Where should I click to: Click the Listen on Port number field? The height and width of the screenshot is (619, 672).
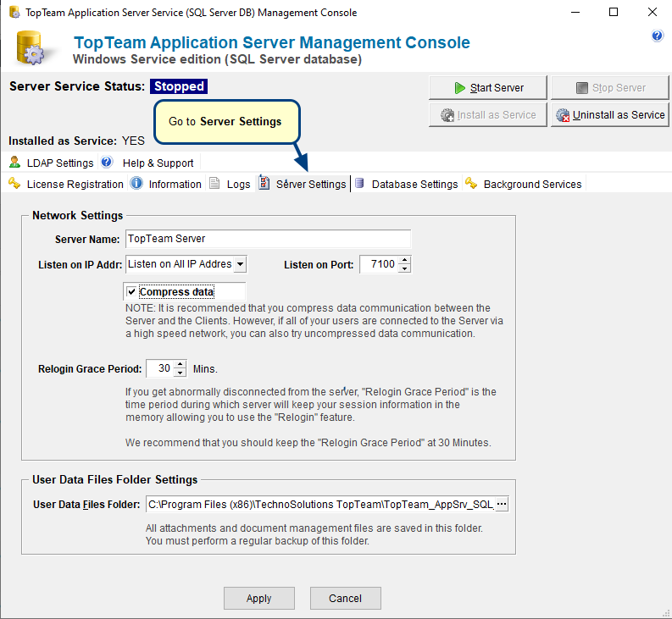click(380, 264)
